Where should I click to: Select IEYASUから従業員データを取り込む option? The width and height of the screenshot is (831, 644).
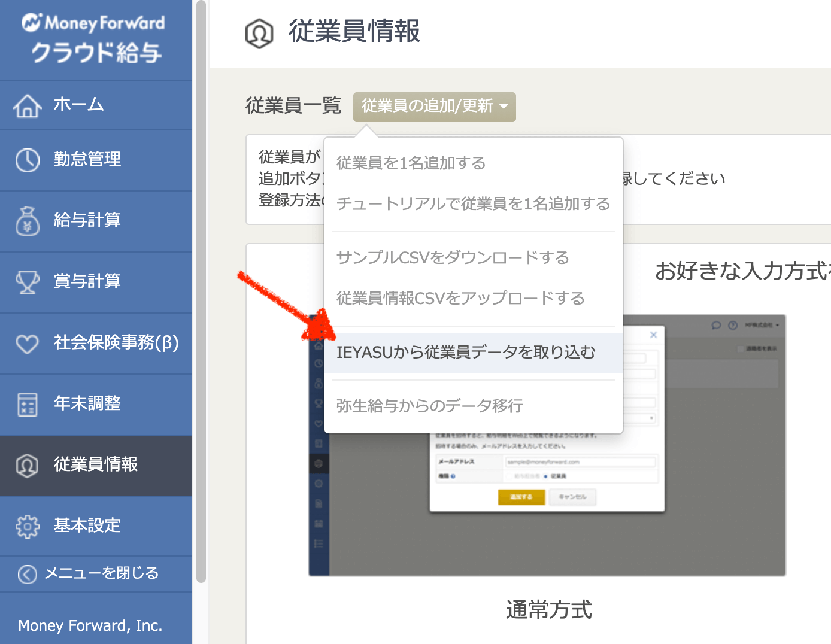click(x=474, y=353)
